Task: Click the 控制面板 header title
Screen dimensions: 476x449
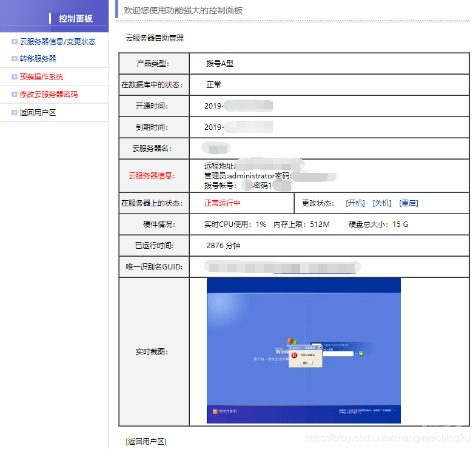Action: tap(76, 19)
